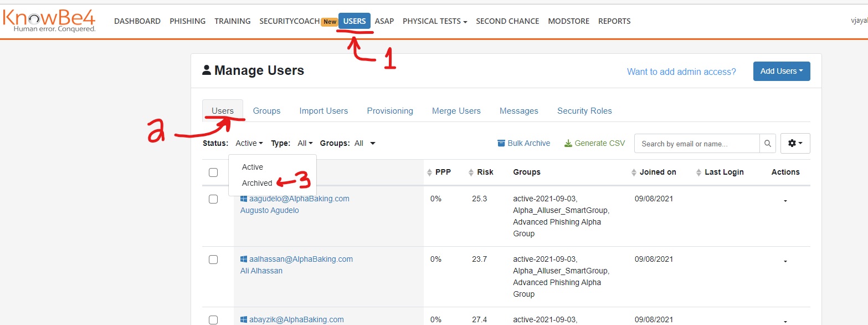Click Windows icon beside abayzik@AlphaBaking.com

[244, 319]
